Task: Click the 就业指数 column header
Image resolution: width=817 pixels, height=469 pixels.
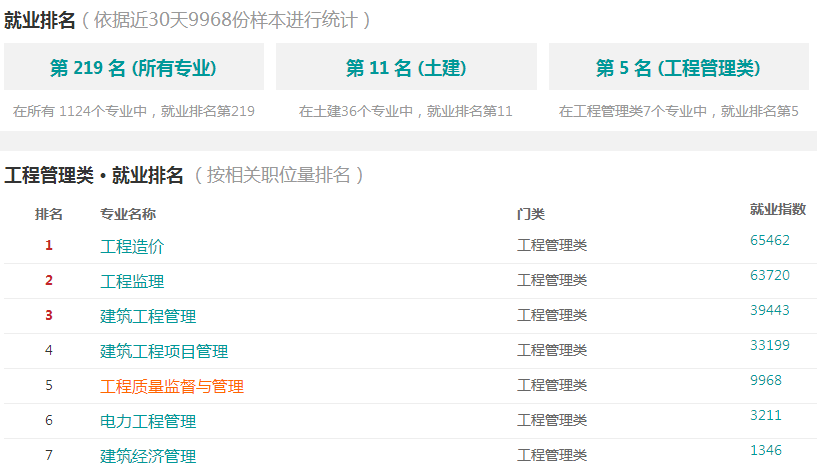Action: click(777, 209)
